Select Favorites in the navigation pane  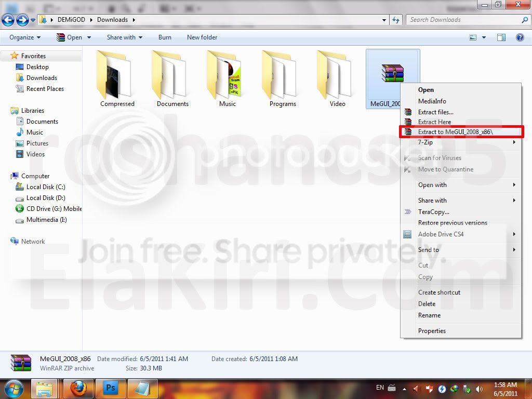[x=33, y=56]
